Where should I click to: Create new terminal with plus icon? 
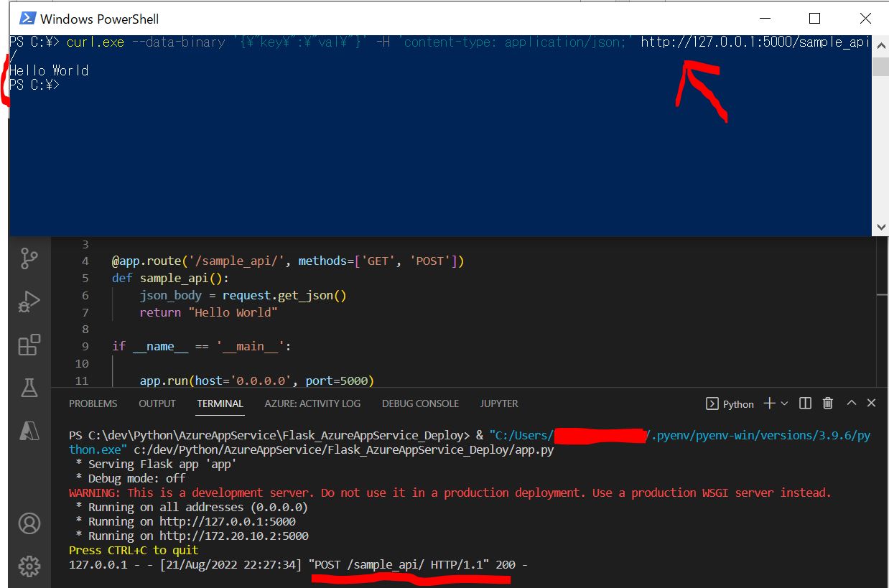pos(769,403)
